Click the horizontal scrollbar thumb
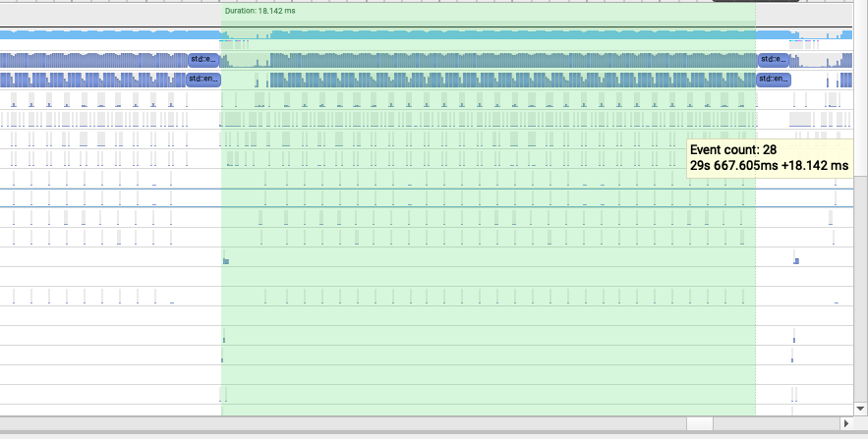The width and height of the screenshot is (868, 439). pyautogui.click(x=700, y=423)
